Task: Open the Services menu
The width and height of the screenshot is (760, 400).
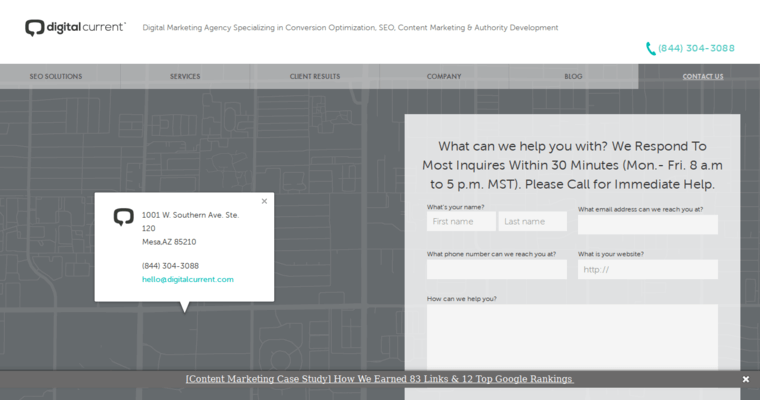Action: [x=185, y=76]
